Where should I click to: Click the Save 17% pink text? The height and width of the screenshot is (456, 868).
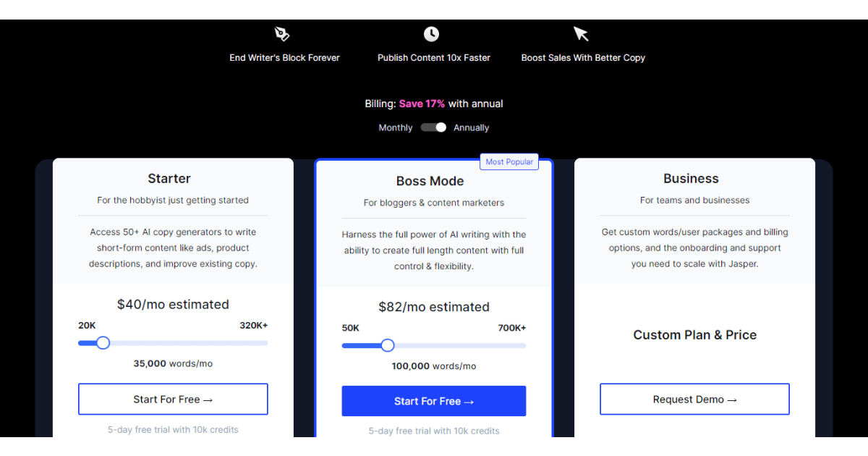[422, 104]
